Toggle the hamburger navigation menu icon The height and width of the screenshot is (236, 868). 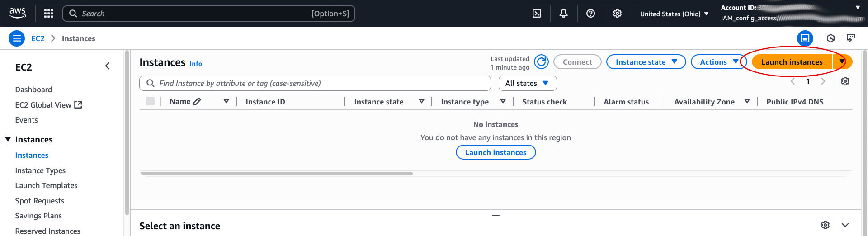point(17,38)
